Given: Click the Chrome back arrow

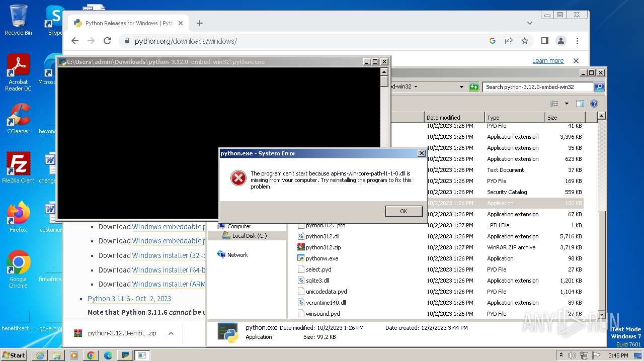Looking at the screenshot, I should tap(75, 41).
